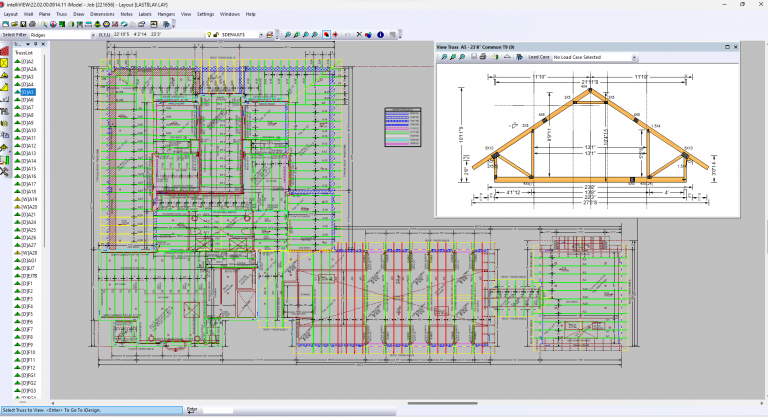Click the magnifier find icon in main toolbar
768x417 pixels.
coord(44,24)
